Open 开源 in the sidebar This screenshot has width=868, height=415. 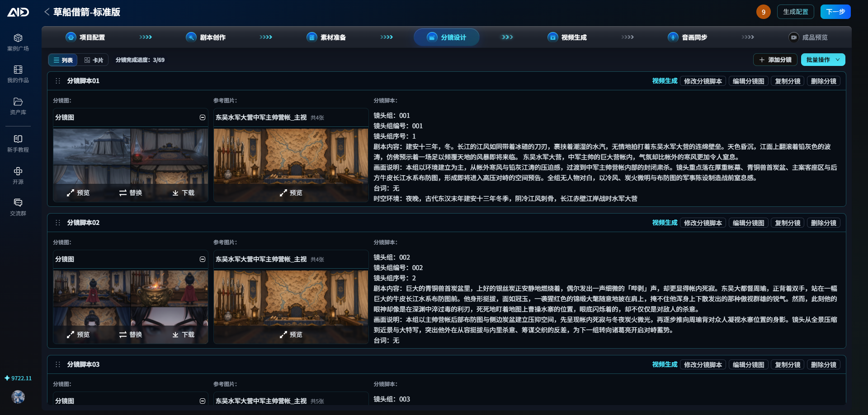click(18, 176)
